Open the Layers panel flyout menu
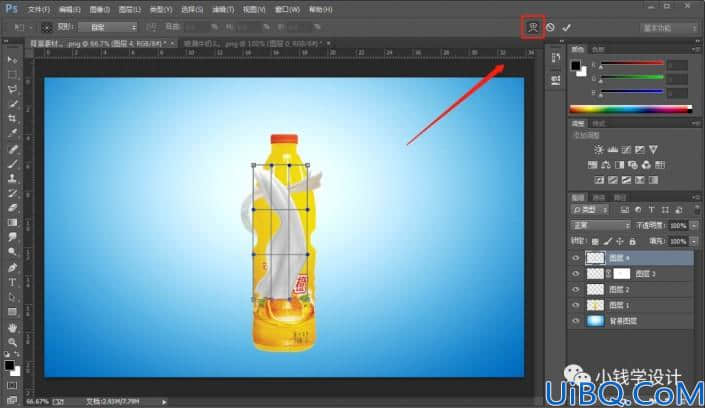Image resolution: width=705 pixels, height=408 pixels. (x=696, y=197)
